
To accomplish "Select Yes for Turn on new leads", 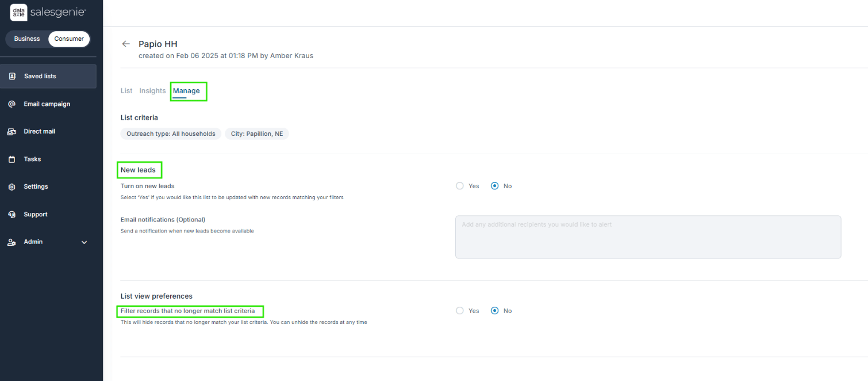I will pos(460,186).
